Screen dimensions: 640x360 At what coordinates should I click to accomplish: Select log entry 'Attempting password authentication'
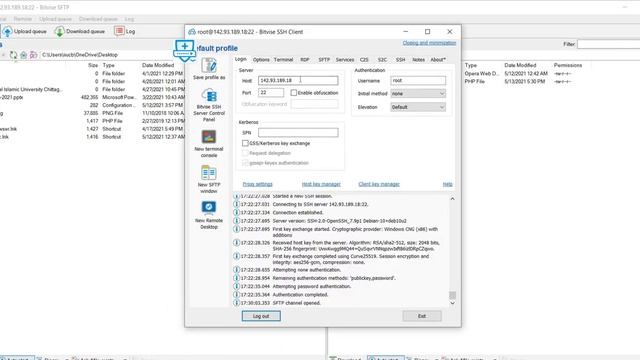coord(312,286)
